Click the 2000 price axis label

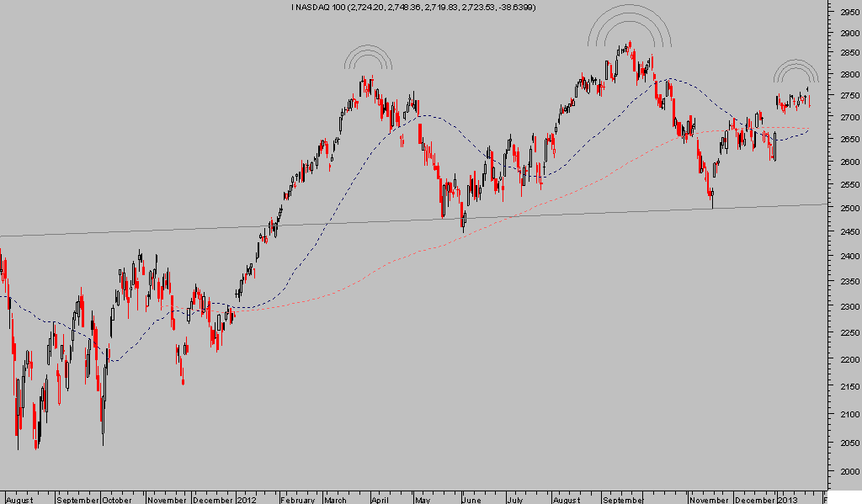843,472
